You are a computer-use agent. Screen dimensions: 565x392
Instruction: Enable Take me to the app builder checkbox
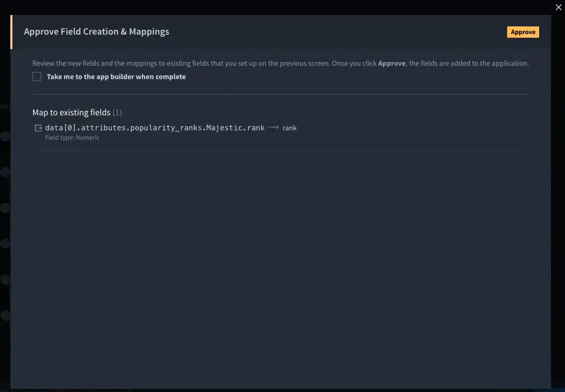click(37, 77)
